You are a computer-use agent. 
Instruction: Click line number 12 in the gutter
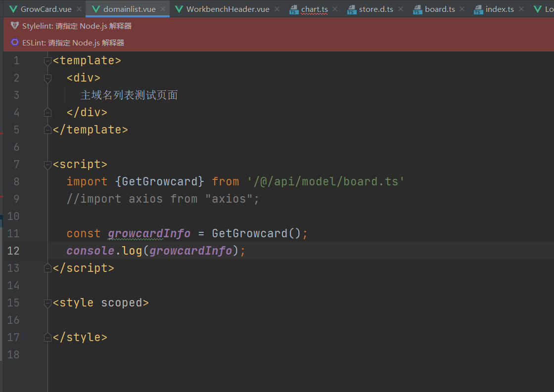pos(13,250)
